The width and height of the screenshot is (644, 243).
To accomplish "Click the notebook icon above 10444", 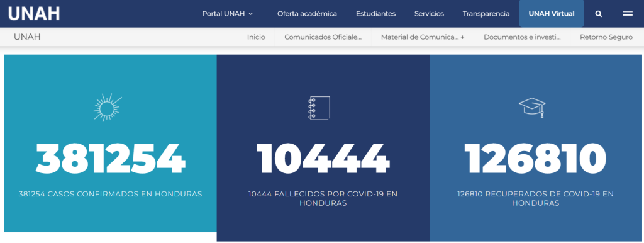I will tap(319, 108).
